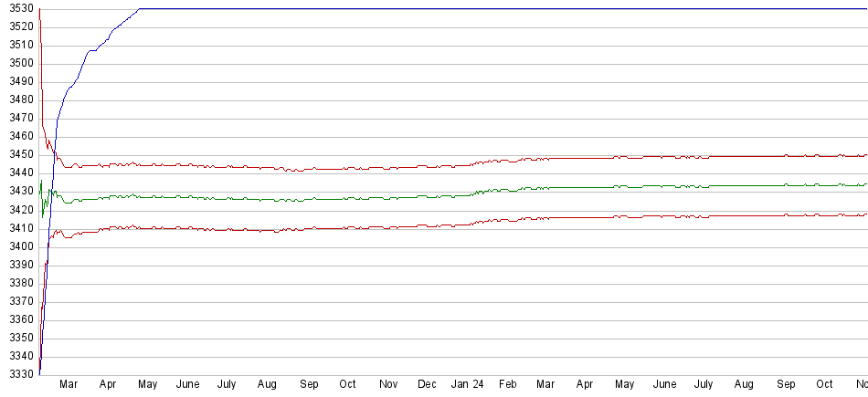The height and width of the screenshot is (397, 868).
Task: Select the 3450 value on the vertical axis
Action: [18, 155]
